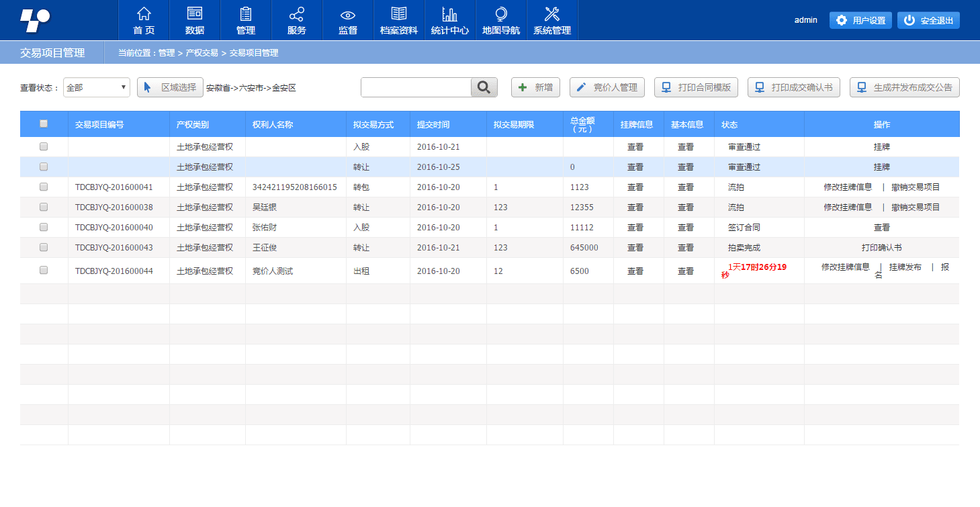
Task: Check the TDCBJYQ-201600040 row checkbox
Action: coord(44,227)
